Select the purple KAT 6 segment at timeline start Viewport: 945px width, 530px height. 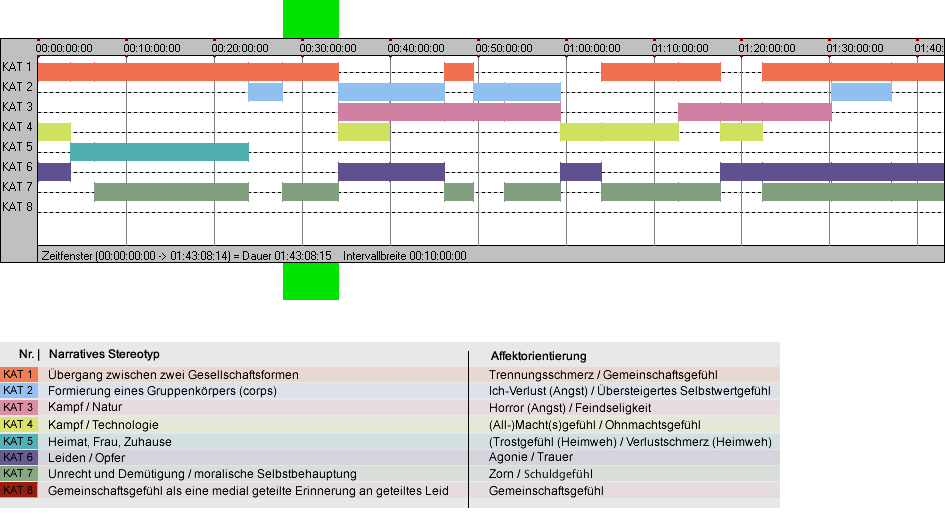(54, 172)
